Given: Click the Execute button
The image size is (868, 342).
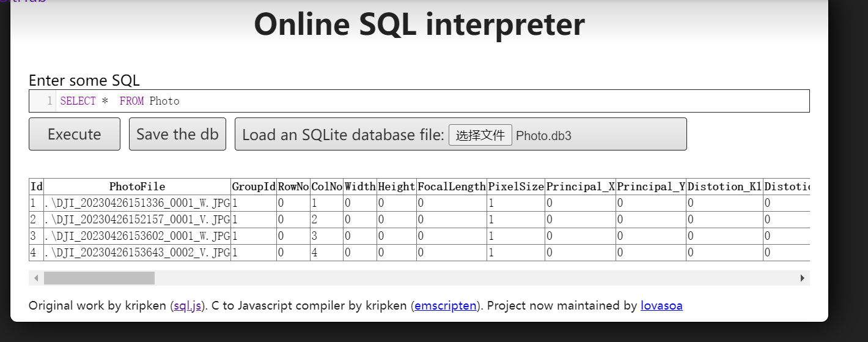Looking at the screenshot, I should (x=75, y=134).
